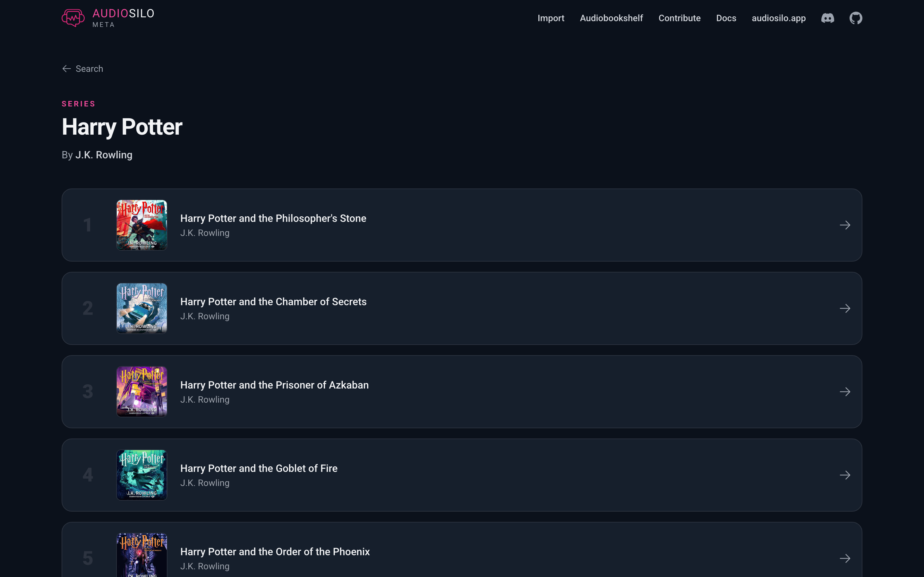
Task: Open the Import menu item
Action: point(551,18)
